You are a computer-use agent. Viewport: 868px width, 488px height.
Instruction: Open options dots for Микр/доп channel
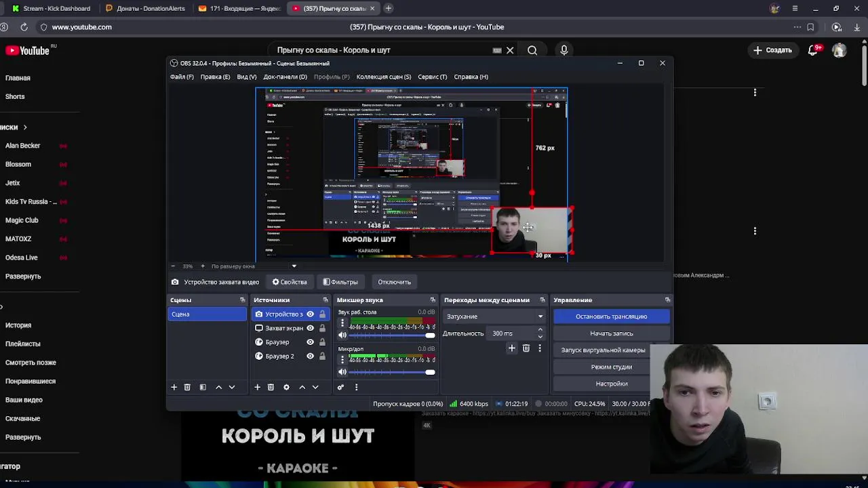[x=342, y=360]
